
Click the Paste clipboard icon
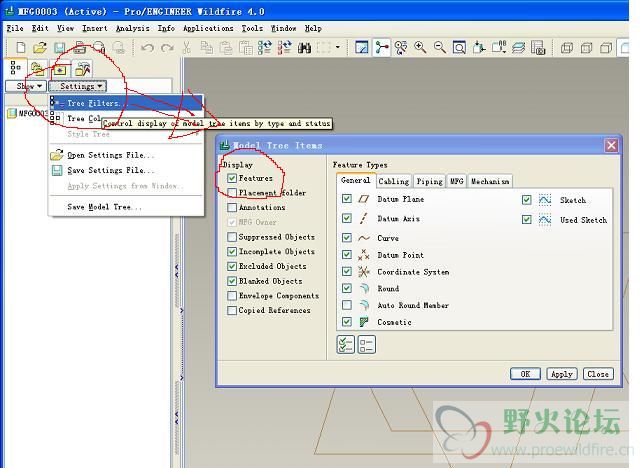[225, 48]
